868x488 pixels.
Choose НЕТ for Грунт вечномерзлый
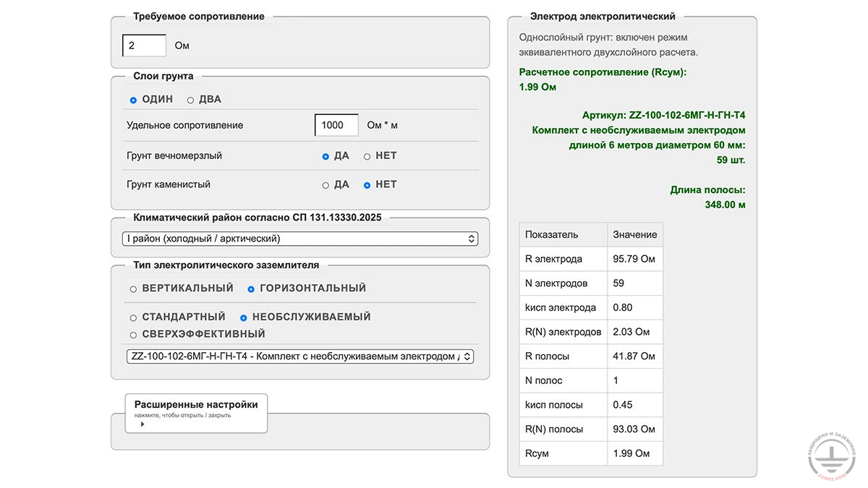(x=367, y=156)
